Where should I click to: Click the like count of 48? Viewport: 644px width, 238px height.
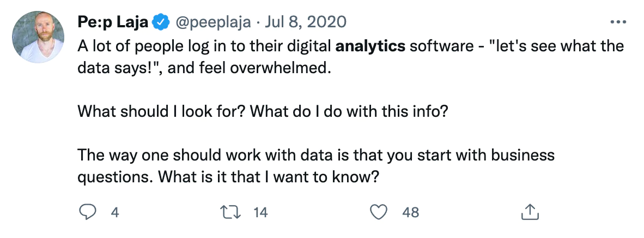point(410,212)
